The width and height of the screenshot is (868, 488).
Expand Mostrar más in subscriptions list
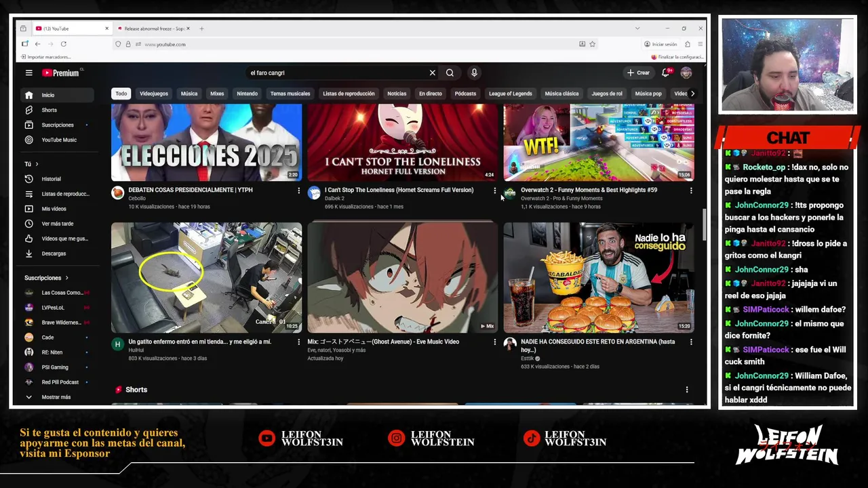click(x=56, y=397)
